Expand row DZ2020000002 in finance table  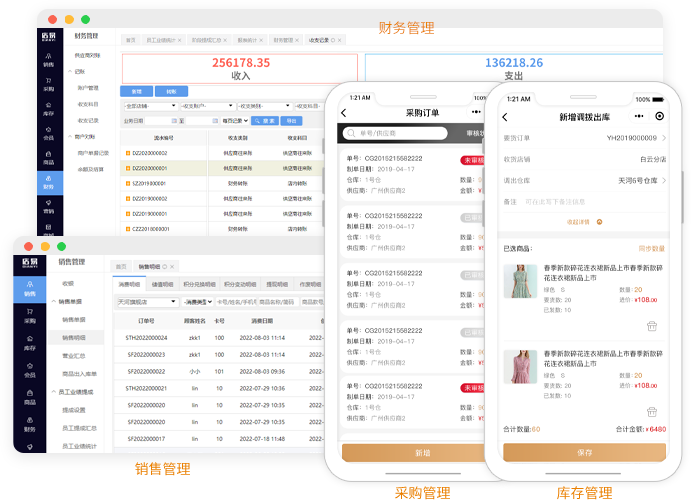pyautogui.click(x=128, y=153)
